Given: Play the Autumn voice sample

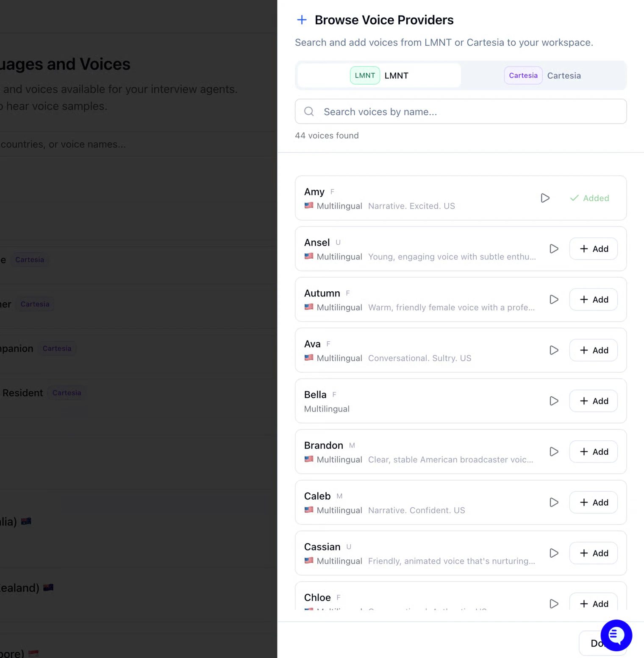Looking at the screenshot, I should (x=554, y=300).
